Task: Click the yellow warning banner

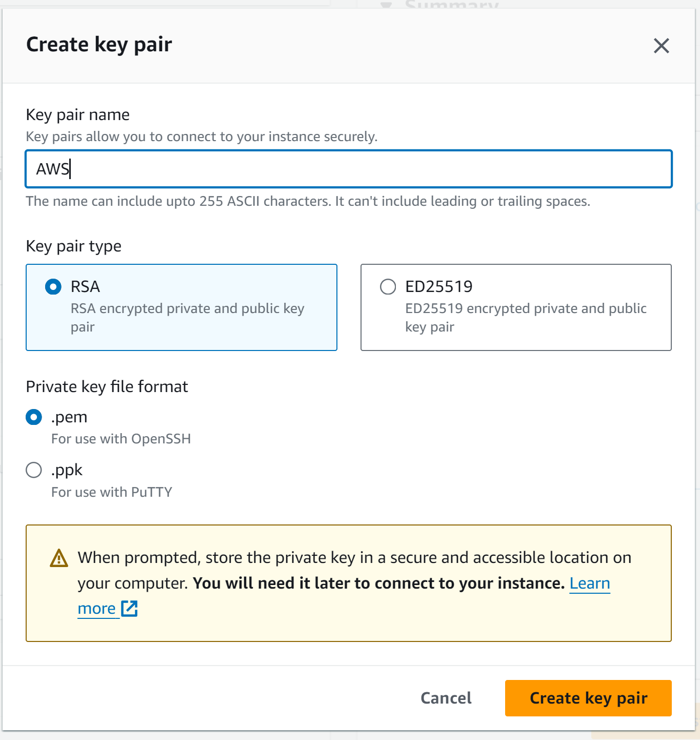Action: coord(349,582)
